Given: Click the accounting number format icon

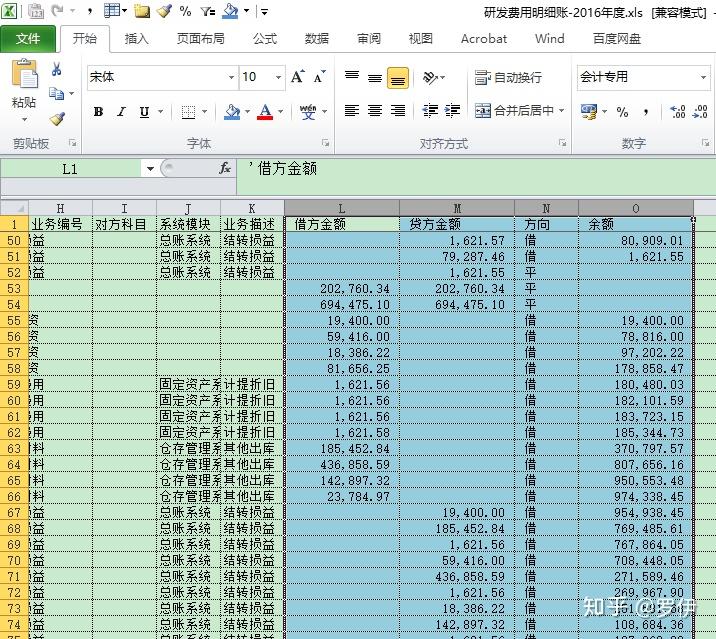Looking at the screenshot, I should coord(589,111).
